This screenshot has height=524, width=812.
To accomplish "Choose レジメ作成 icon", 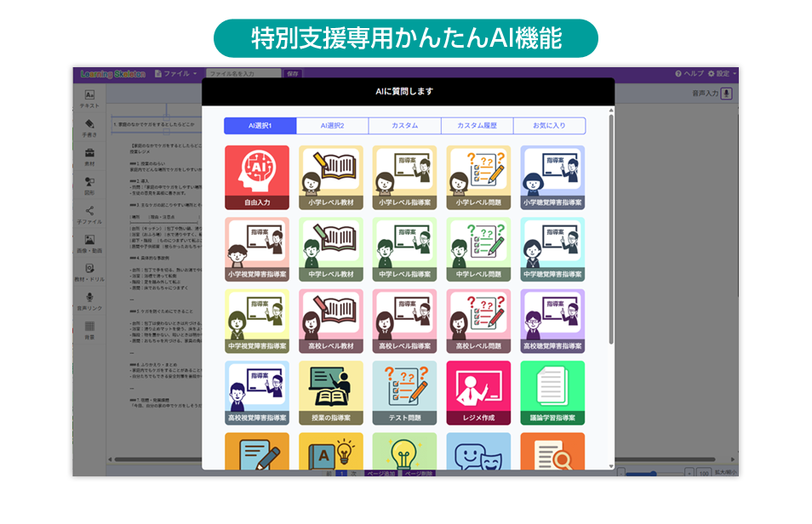I will 478,392.
